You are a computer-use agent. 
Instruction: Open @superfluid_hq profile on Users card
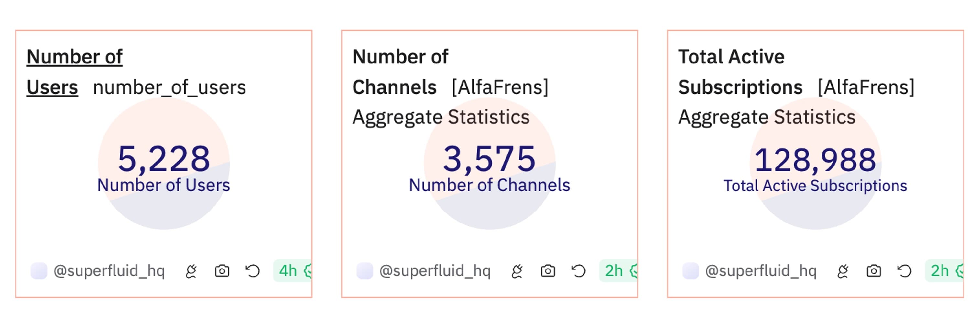pos(109,271)
